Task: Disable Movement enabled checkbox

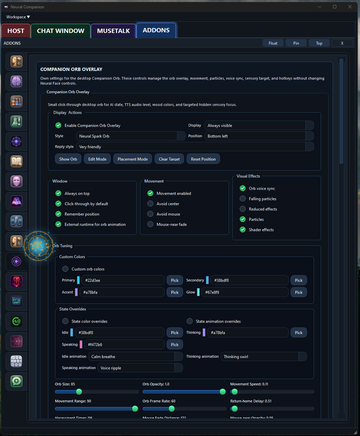Action: click(x=150, y=193)
